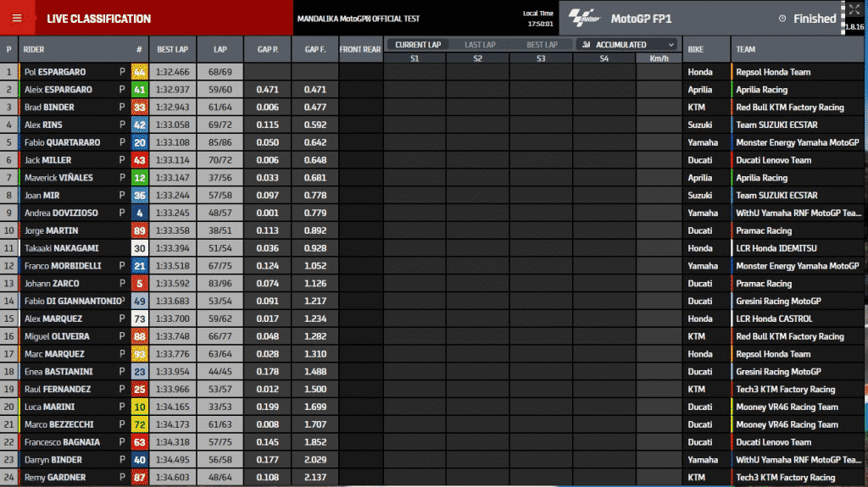
Task: Select the Rider column header
Action: point(34,50)
